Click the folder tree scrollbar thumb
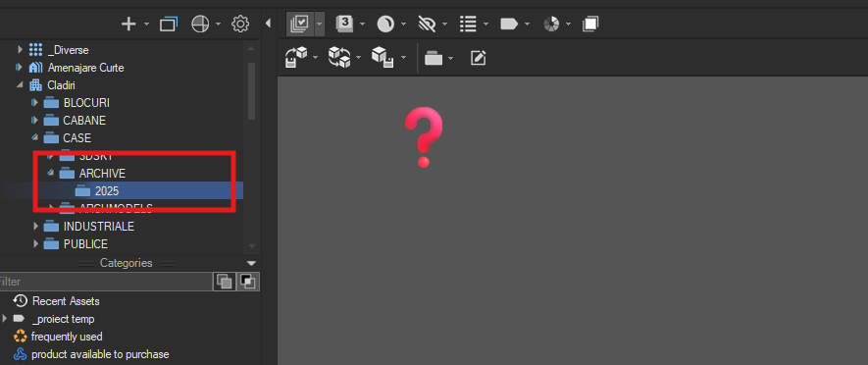 click(x=251, y=91)
